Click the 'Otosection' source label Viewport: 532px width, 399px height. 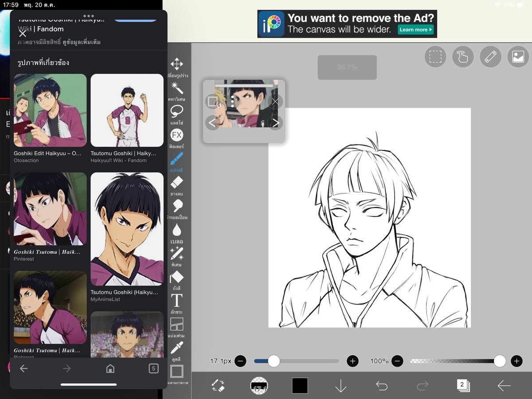[26, 160]
